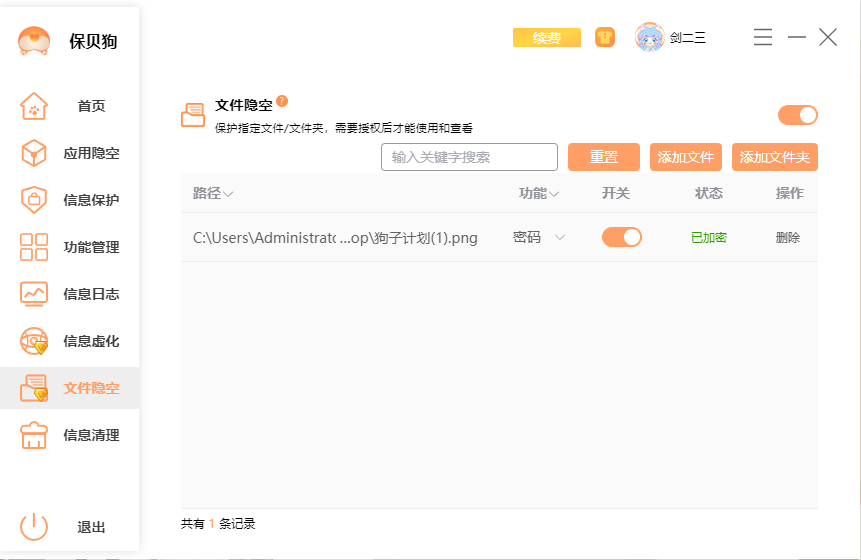Toggle switch for 狗子计划(1).png row
The width and height of the screenshot is (861, 560).
[x=621, y=237]
